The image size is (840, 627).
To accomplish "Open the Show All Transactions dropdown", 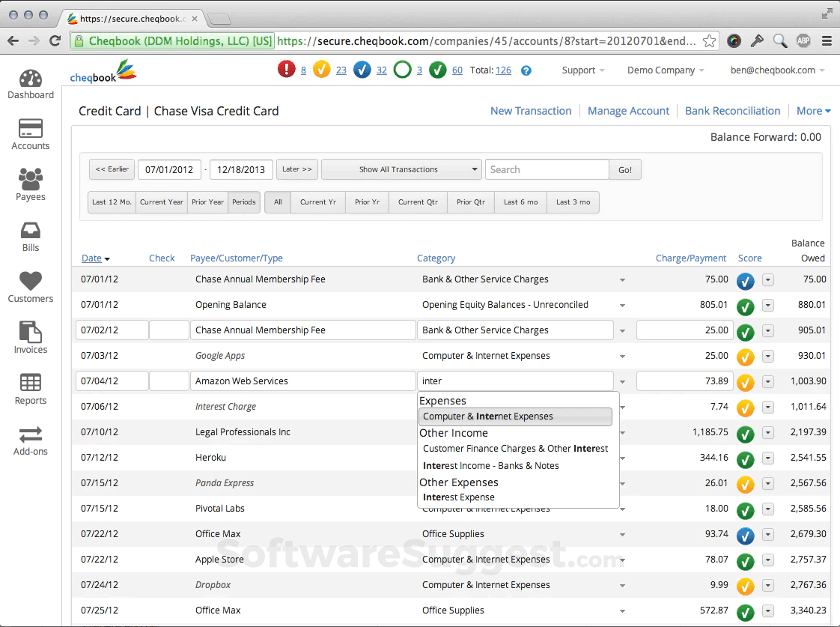I will [401, 169].
